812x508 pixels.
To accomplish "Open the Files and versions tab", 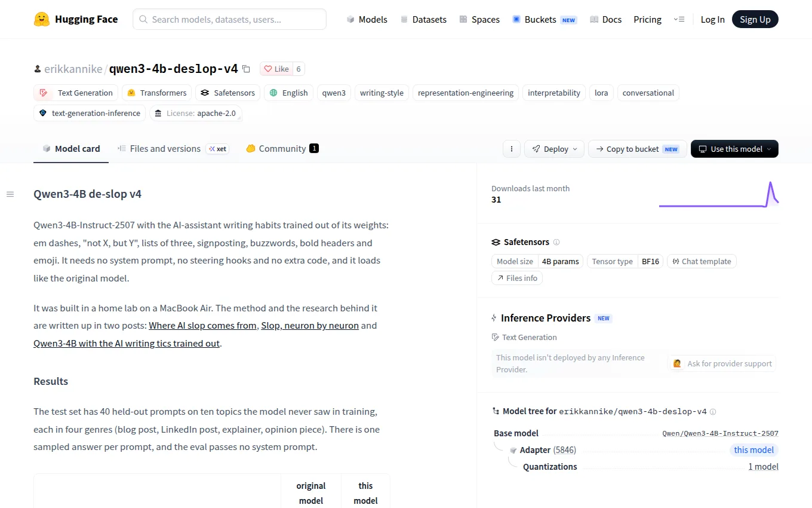I will [173, 149].
